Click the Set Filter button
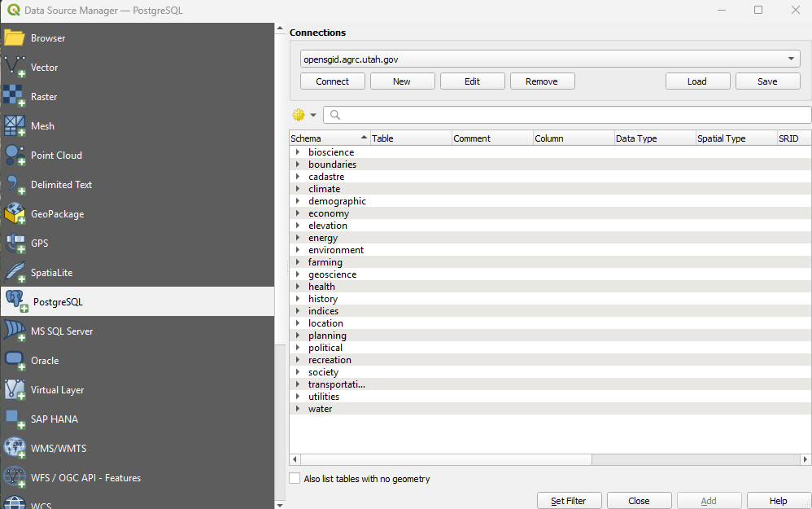 pos(569,501)
